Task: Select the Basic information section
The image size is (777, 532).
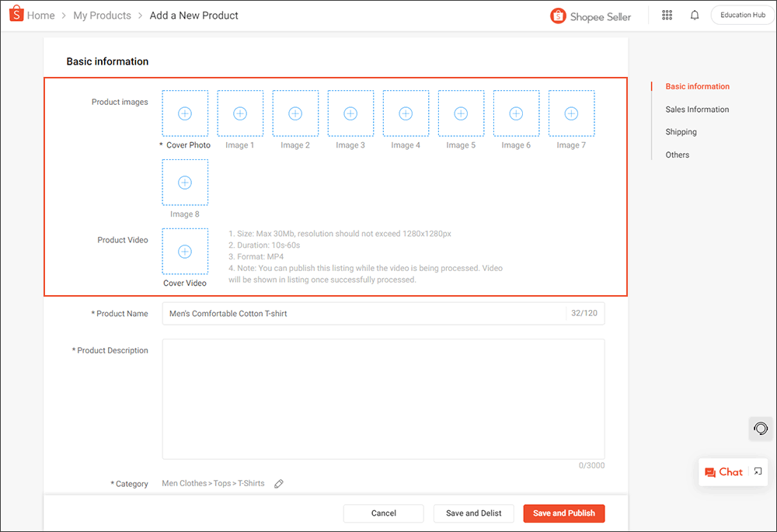Action: (x=698, y=86)
